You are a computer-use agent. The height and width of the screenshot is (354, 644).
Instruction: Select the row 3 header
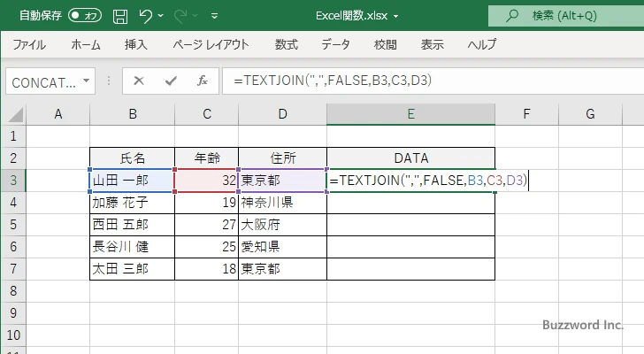pyautogui.click(x=13, y=181)
